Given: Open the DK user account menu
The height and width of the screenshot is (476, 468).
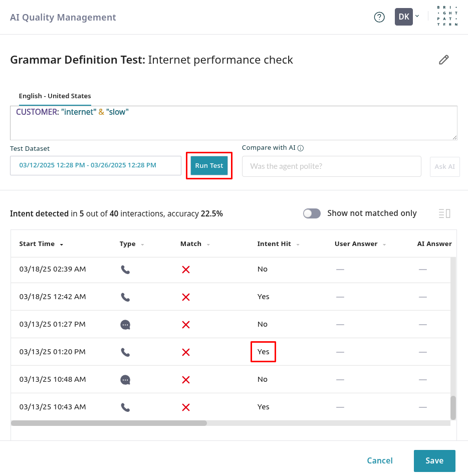Looking at the screenshot, I should pos(406,17).
